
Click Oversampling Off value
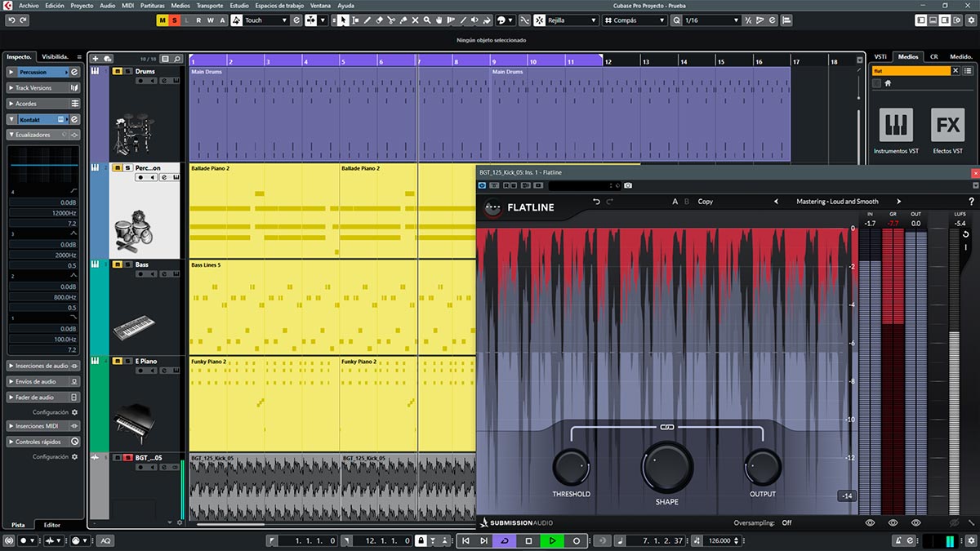(x=786, y=522)
